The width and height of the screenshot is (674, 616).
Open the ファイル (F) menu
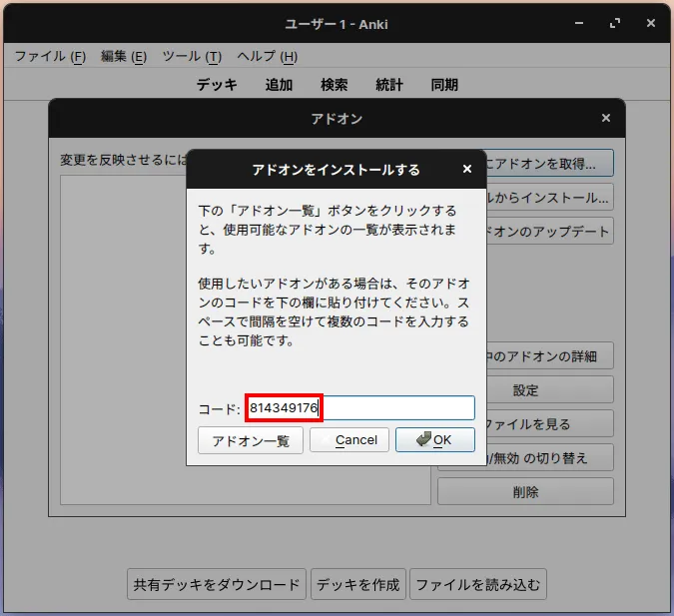pyautogui.click(x=50, y=56)
